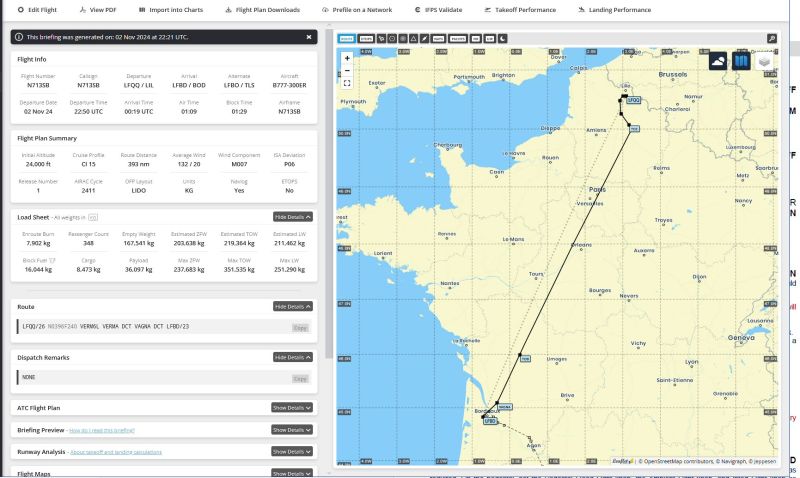The image size is (800, 478).
Task: Show Runway Analysis details
Action: tap(291, 451)
